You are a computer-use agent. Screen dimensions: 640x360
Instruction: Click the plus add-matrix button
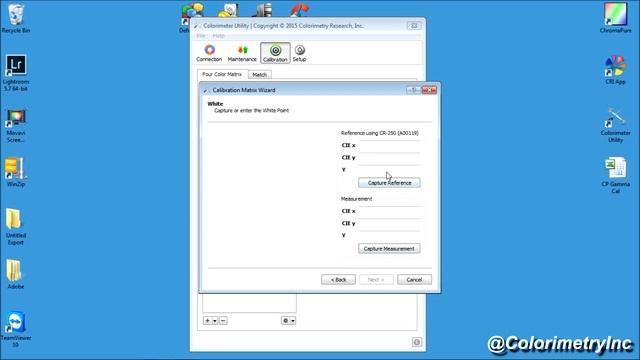pos(207,321)
